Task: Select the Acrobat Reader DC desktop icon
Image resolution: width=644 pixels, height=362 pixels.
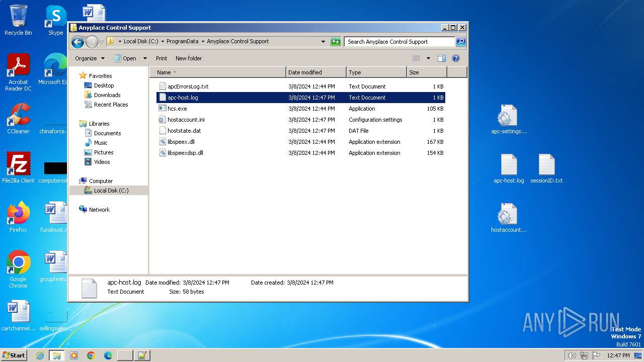Action: tap(18, 72)
